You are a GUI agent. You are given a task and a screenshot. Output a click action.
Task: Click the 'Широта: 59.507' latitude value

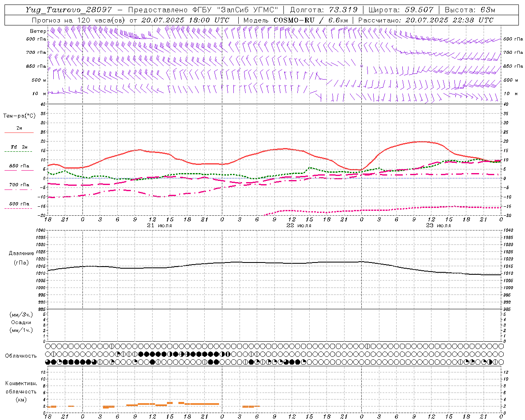(x=401, y=10)
